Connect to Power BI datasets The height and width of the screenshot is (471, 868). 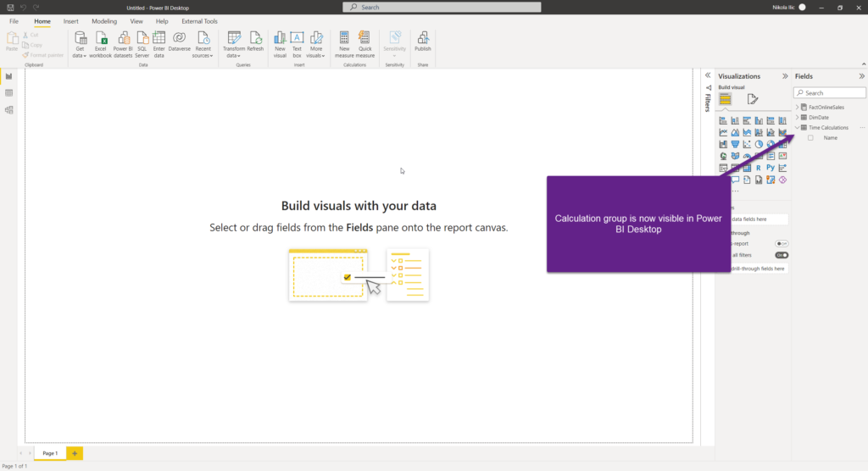tap(123, 44)
